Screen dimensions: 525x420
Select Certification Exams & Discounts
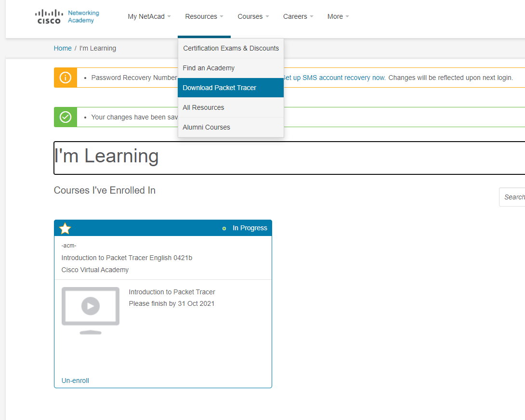coord(231,48)
